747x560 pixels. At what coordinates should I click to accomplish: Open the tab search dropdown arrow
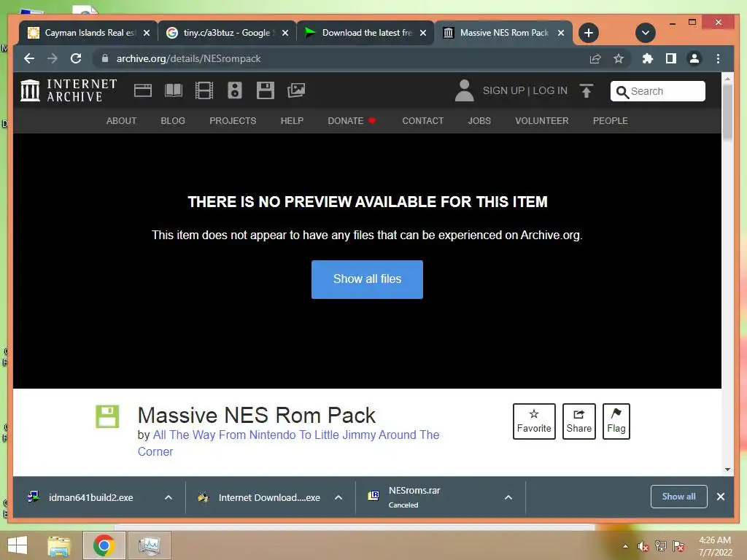646,33
